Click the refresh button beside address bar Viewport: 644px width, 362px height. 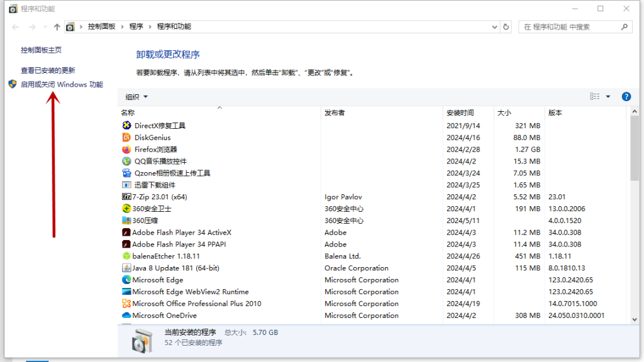(506, 27)
